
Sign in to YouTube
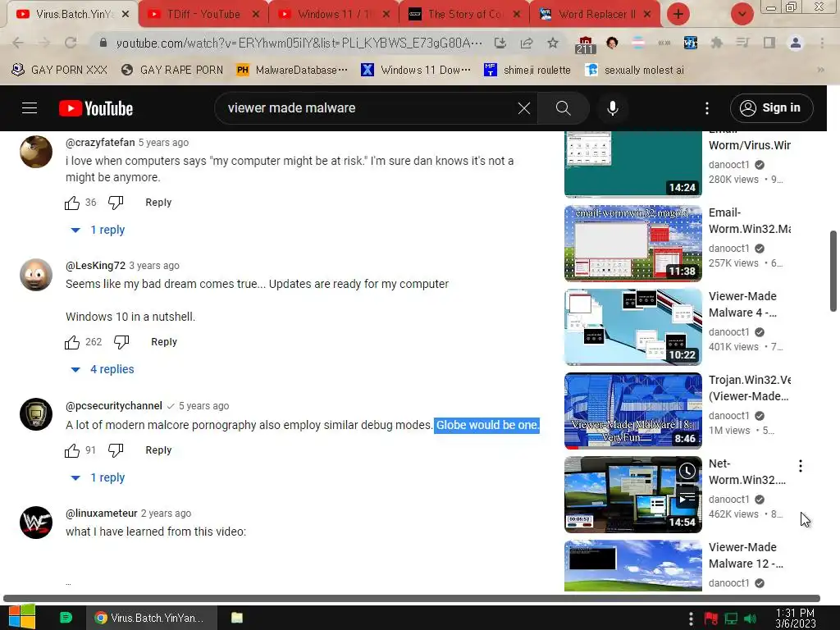(771, 108)
